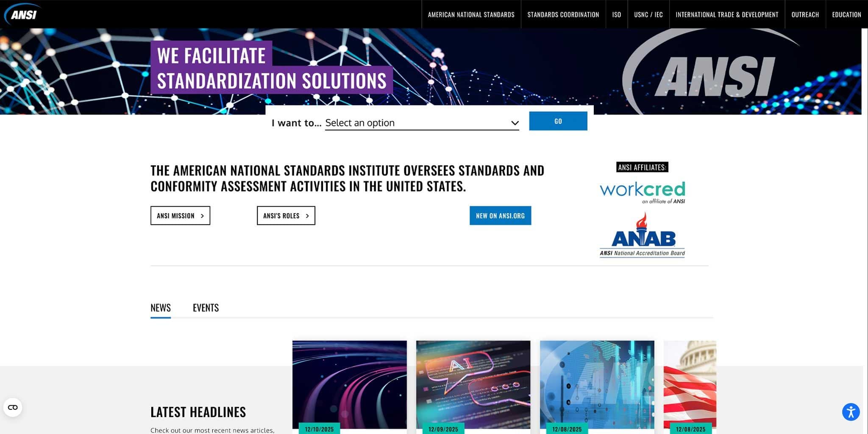The image size is (868, 434).
Task: Click the AI article dated 12/09/2025
Action: (x=473, y=384)
